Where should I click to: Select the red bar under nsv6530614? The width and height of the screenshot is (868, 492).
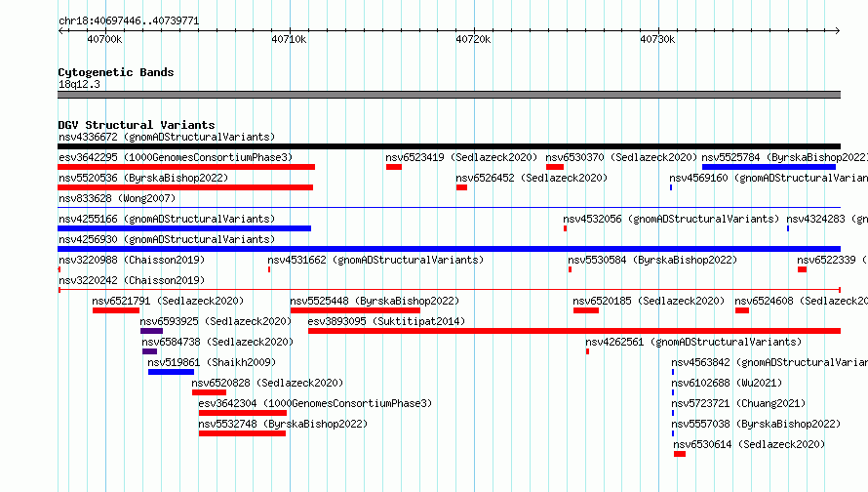(680, 454)
